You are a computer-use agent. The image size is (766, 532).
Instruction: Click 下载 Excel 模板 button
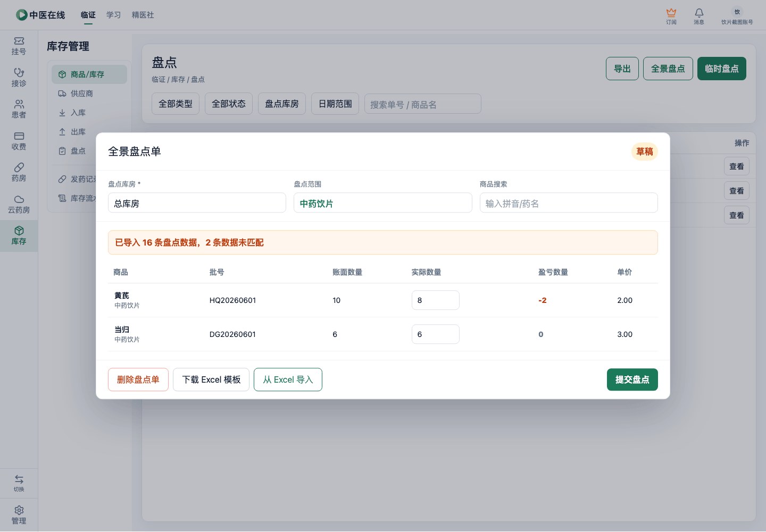point(211,379)
